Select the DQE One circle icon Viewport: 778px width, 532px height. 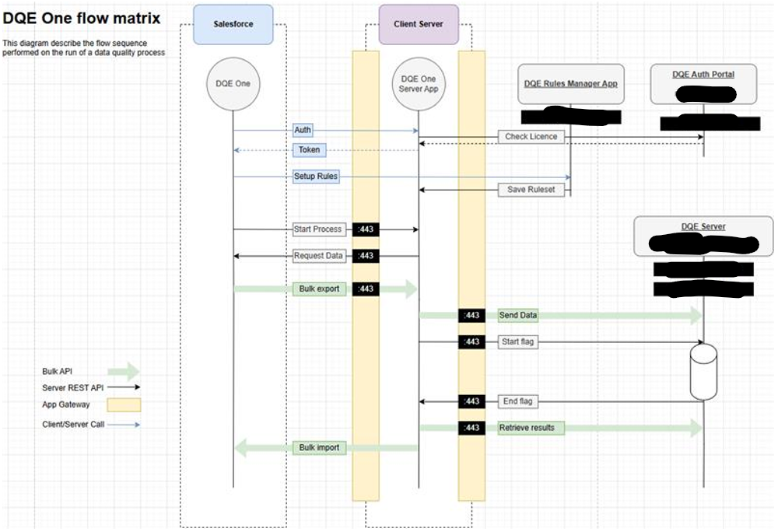pos(232,84)
